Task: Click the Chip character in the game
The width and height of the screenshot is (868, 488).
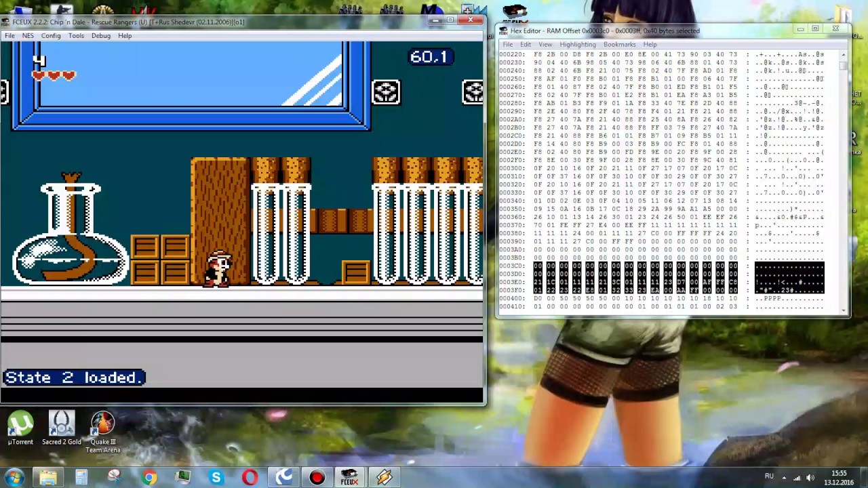Action: (218, 269)
